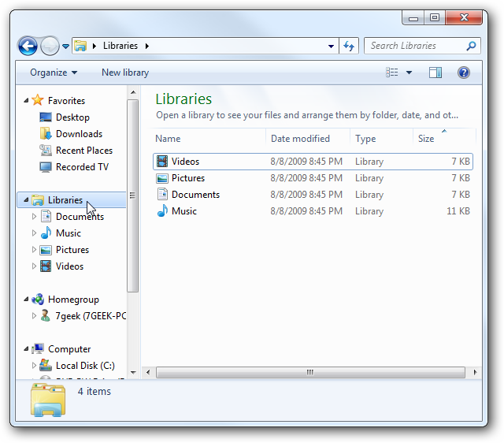Click Libraries in the address bar
This screenshot has width=504, height=443.
coord(120,46)
